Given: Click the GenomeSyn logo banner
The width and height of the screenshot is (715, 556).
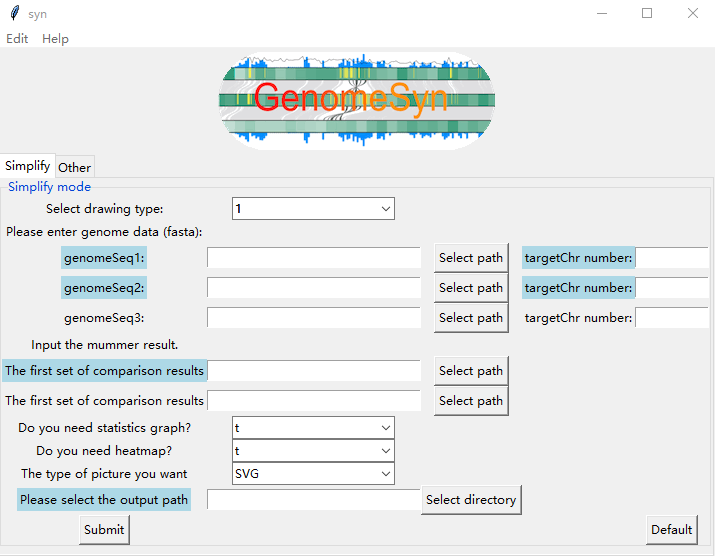Looking at the screenshot, I should (x=357, y=100).
